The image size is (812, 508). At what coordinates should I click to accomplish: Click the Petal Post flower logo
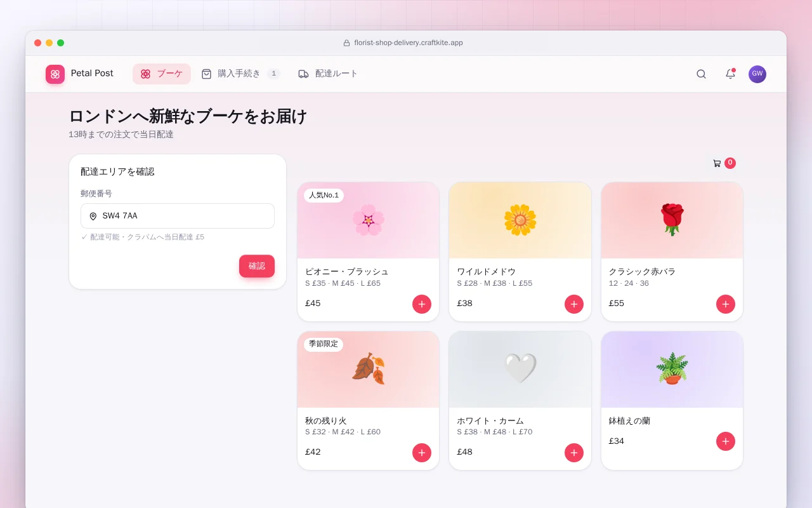tap(55, 74)
